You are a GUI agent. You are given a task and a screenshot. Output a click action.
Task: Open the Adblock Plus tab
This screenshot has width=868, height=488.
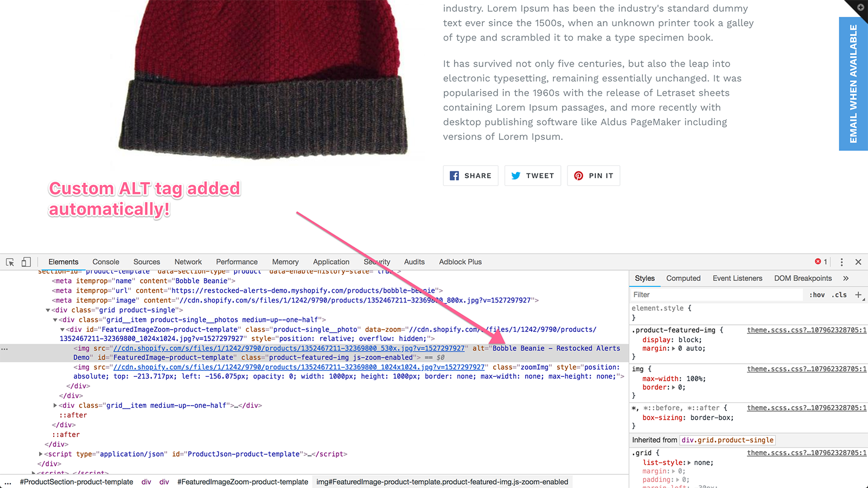coord(461,262)
